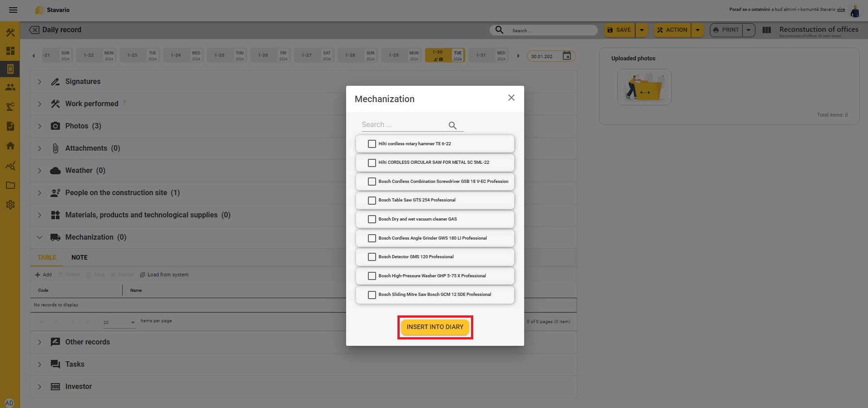Open the folder sidebar icon
868x408 pixels.
tap(10, 185)
